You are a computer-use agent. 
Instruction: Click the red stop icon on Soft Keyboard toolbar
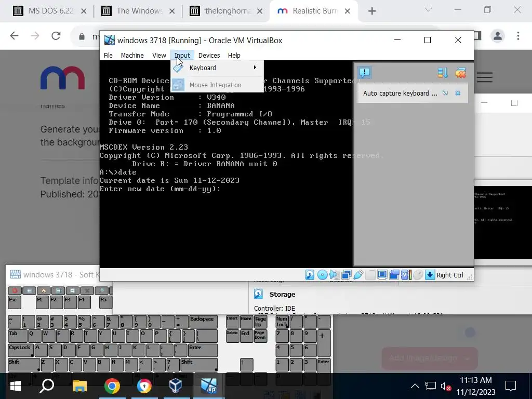click(15, 291)
